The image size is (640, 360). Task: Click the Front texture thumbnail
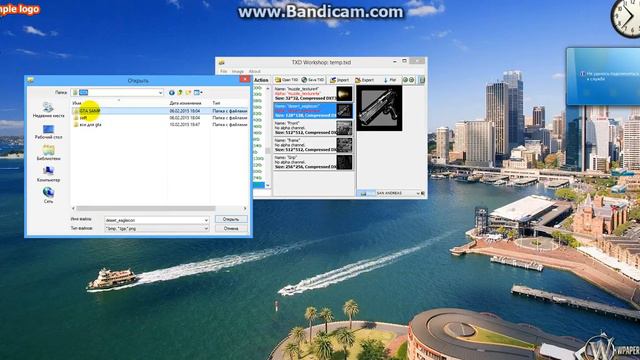click(x=344, y=128)
